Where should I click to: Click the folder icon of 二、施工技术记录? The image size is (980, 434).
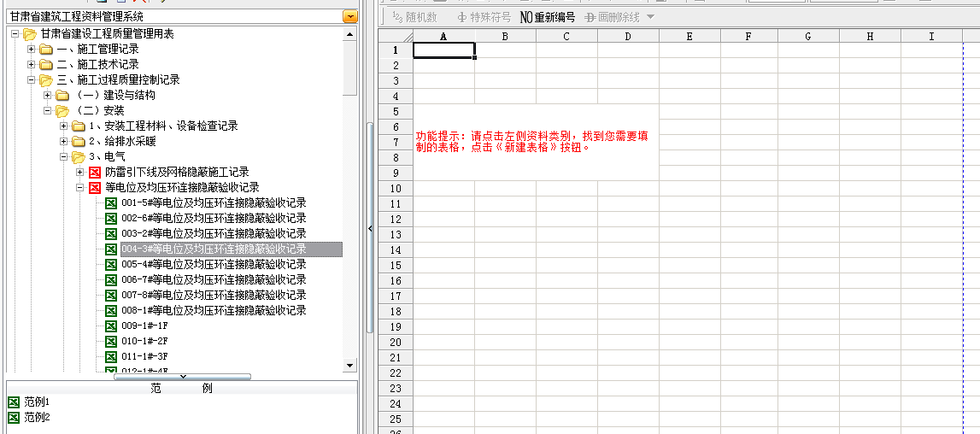point(46,65)
